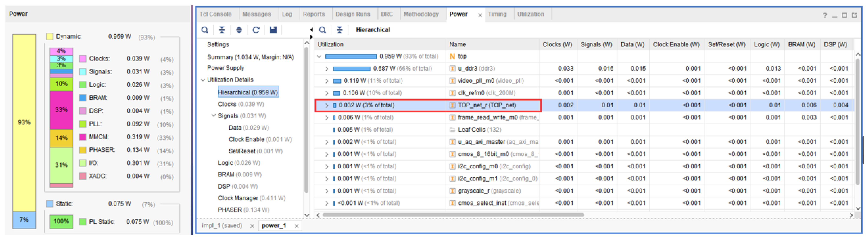Switch to the impl_1 (saved) bottom tab

(x=222, y=225)
